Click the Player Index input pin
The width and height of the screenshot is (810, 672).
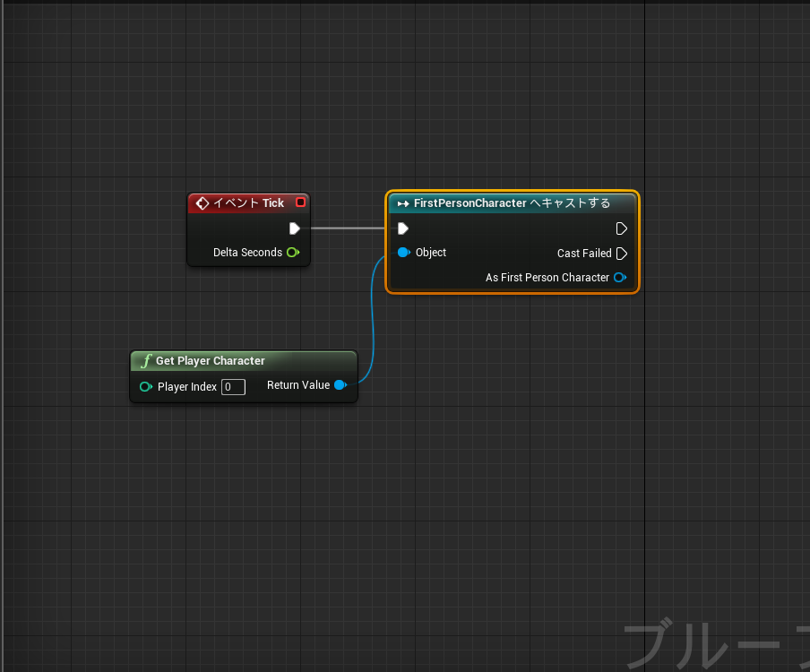[146, 386]
